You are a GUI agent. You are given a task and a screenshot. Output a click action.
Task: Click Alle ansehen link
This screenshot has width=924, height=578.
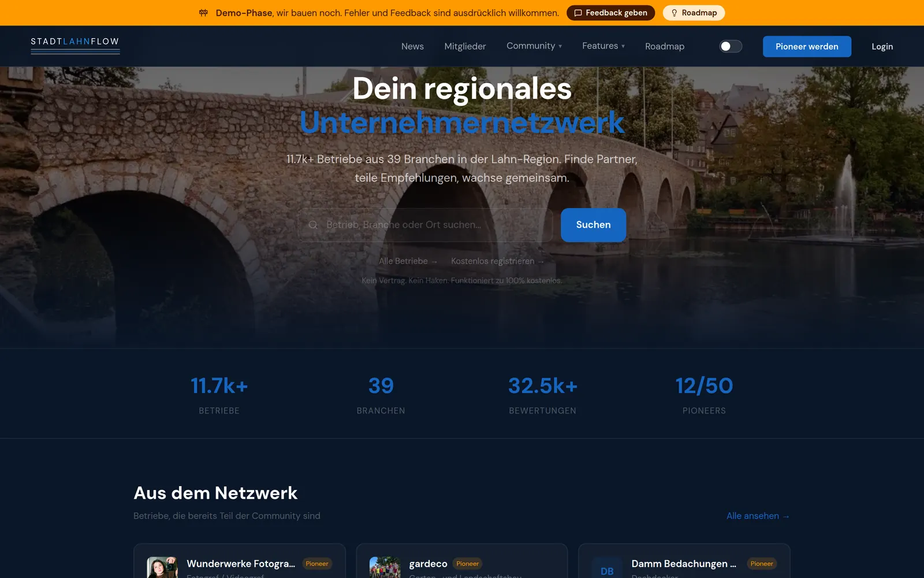tap(758, 516)
